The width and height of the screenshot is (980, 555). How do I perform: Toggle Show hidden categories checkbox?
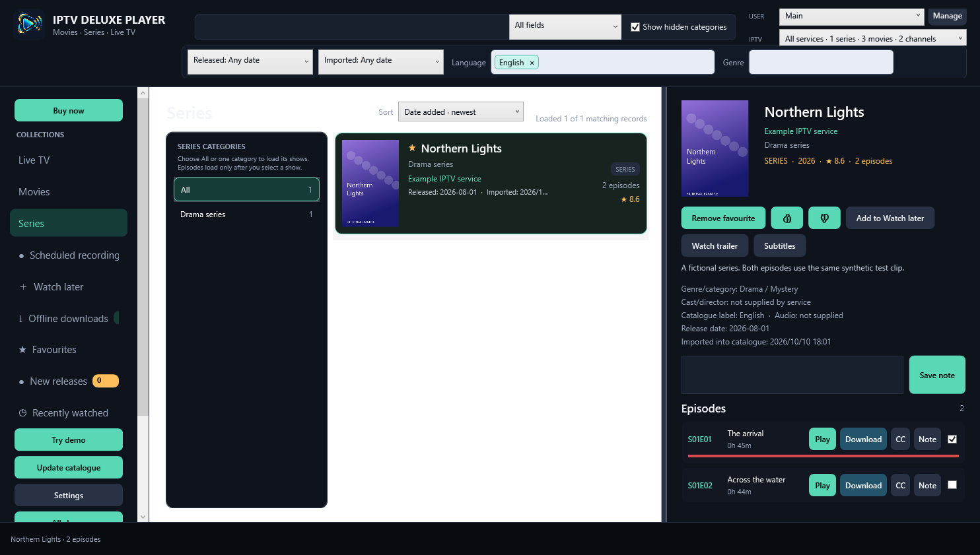click(635, 27)
